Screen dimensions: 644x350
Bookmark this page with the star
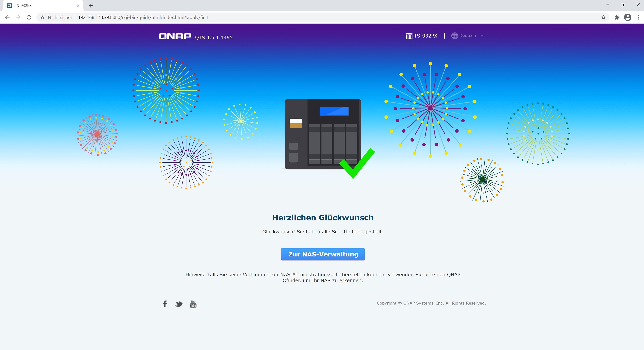point(603,17)
